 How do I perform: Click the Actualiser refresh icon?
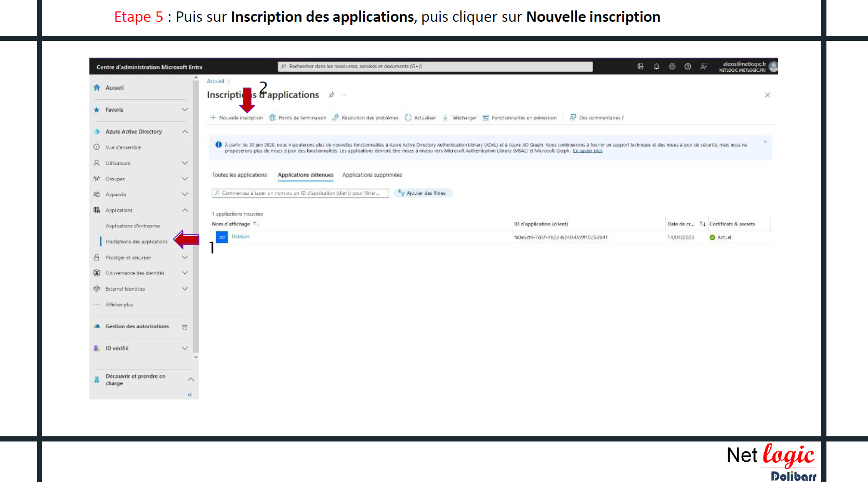pyautogui.click(x=408, y=118)
